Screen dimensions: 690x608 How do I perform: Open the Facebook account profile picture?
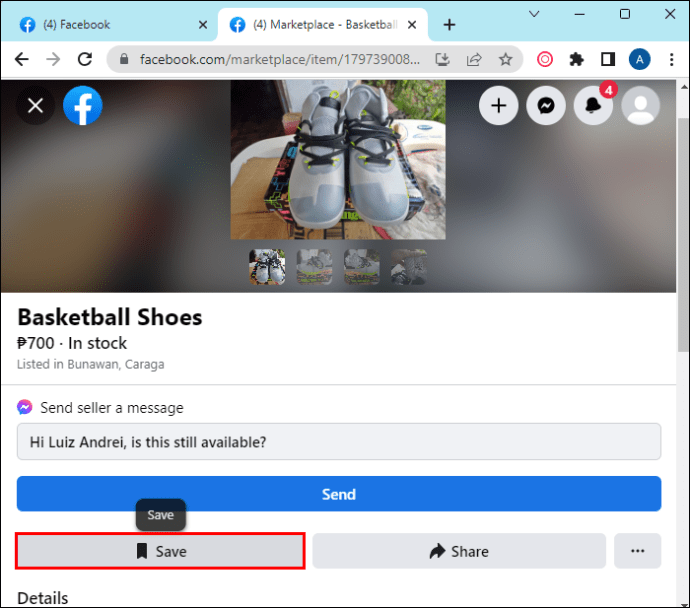(x=640, y=106)
